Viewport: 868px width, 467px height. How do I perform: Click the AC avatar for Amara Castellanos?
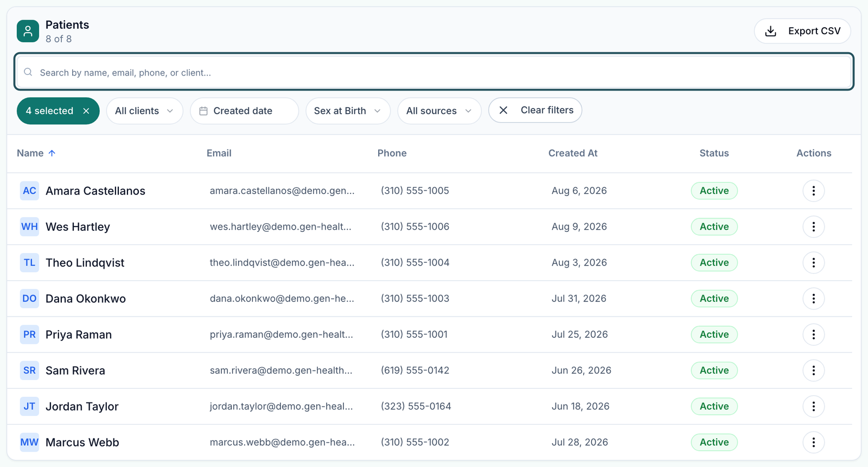pos(29,191)
